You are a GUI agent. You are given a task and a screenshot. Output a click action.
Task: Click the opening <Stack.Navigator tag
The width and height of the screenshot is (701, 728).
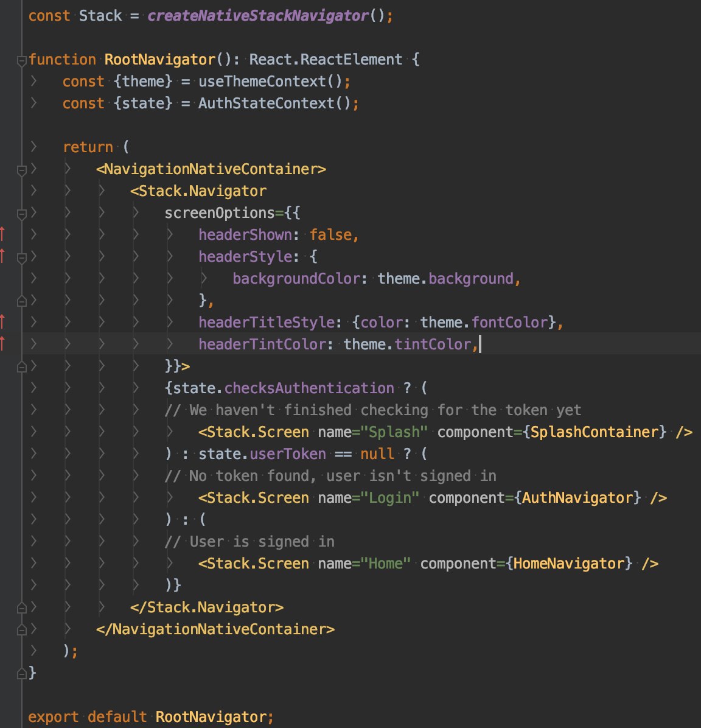coord(198,191)
